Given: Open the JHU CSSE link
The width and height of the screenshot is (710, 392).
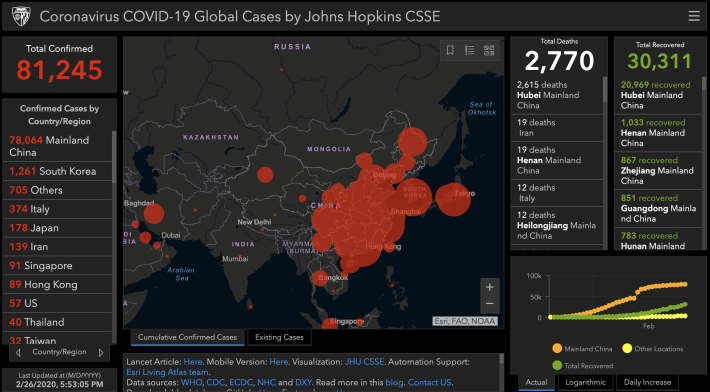Looking at the screenshot, I should pyautogui.click(x=364, y=362).
